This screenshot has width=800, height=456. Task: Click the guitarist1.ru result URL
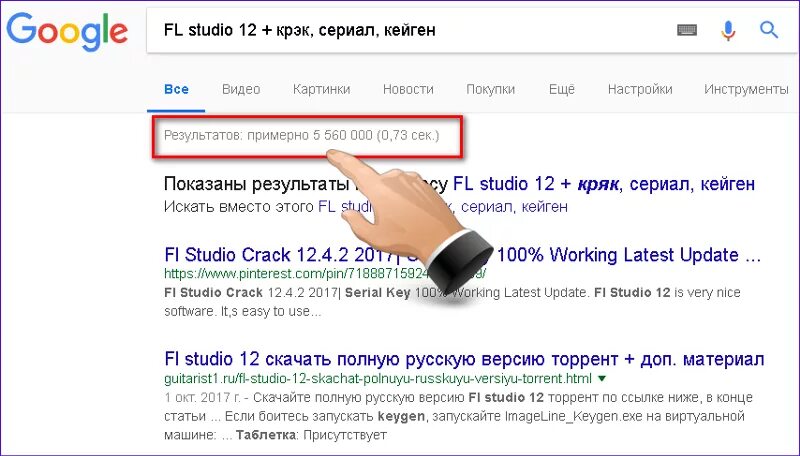pos(378,378)
